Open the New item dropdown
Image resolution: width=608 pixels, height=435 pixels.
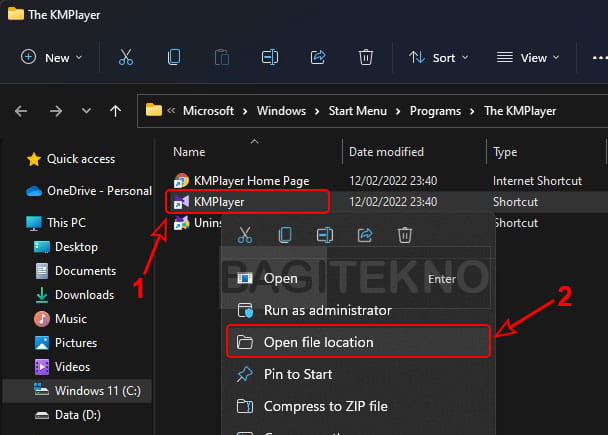pyautogui.click(x=51, y=58)
